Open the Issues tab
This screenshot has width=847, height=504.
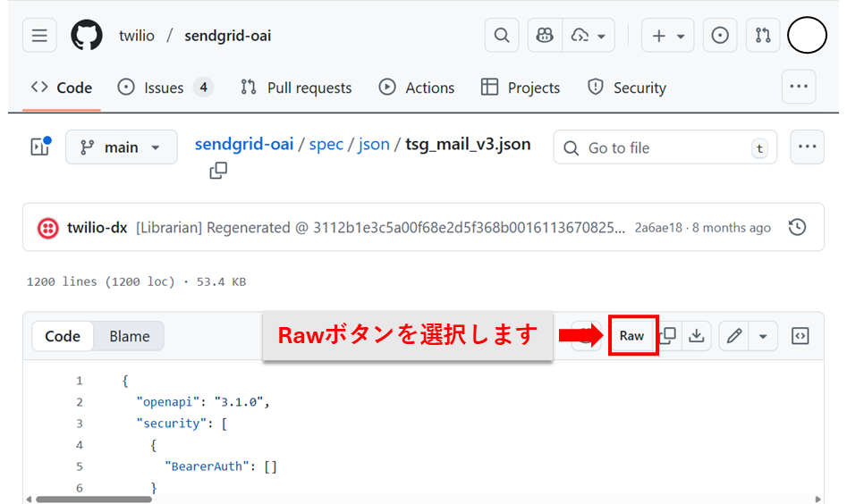click(165, 88)
